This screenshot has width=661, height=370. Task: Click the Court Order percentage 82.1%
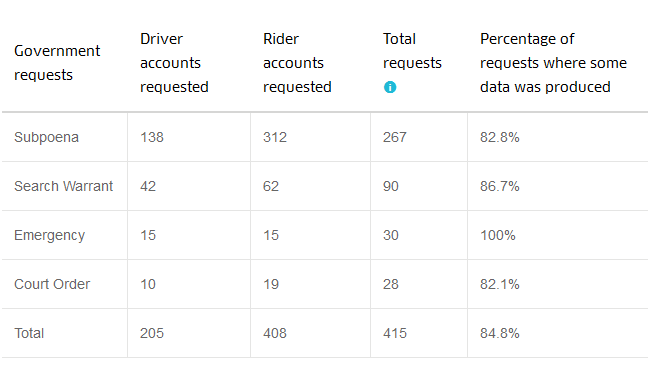[x=500, y=284]
